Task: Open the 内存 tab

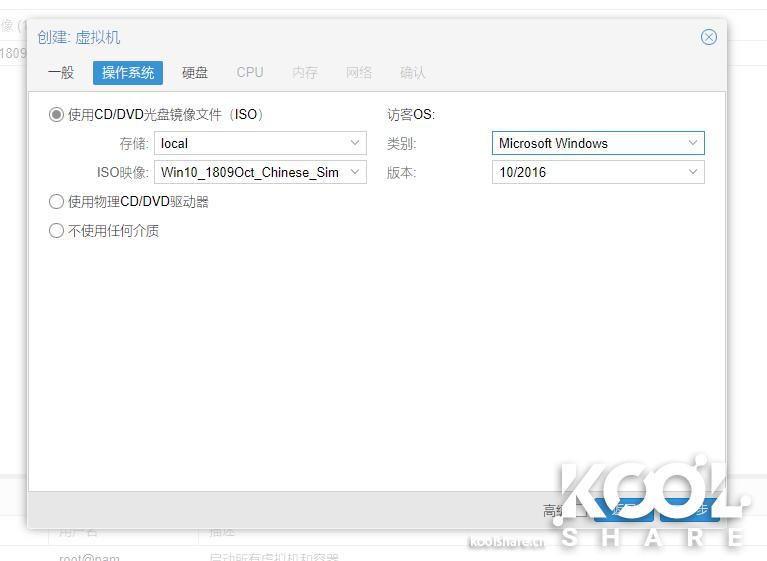Action: tap(304, 73)
